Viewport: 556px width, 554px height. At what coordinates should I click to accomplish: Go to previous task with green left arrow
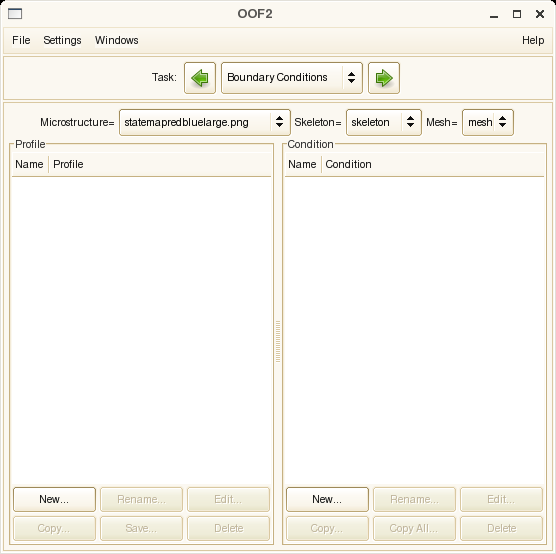(x=200, y=78)
